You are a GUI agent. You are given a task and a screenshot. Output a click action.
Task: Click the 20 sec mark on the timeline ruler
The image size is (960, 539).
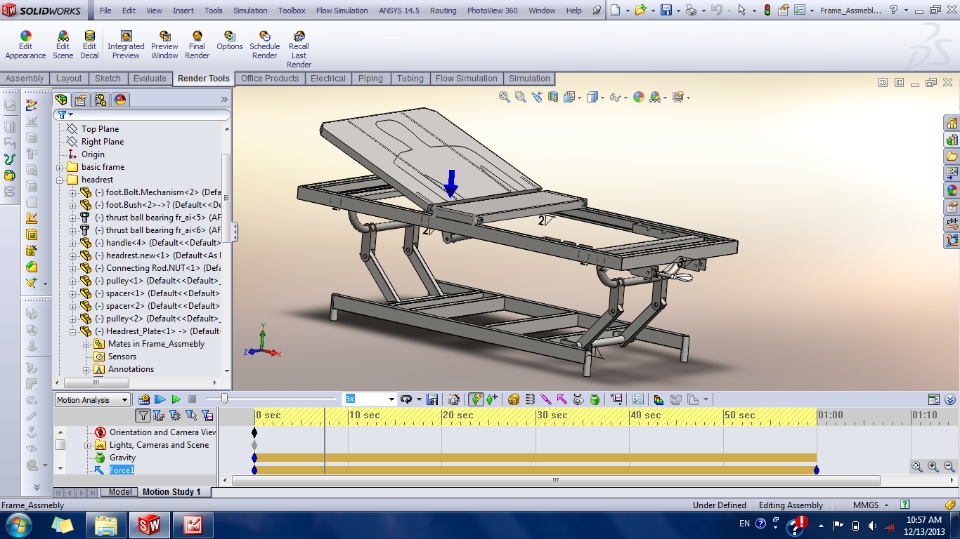[x=457, y=415]
